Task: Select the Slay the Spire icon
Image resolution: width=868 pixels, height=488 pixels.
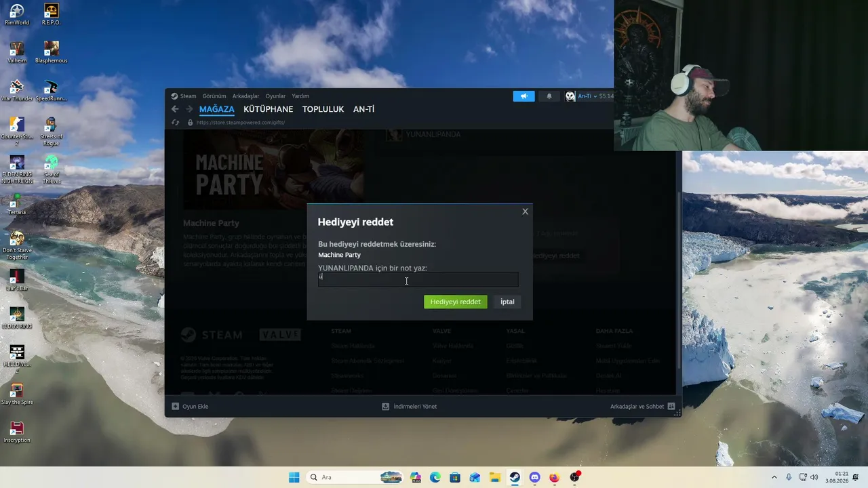Action: pos(17,394)
